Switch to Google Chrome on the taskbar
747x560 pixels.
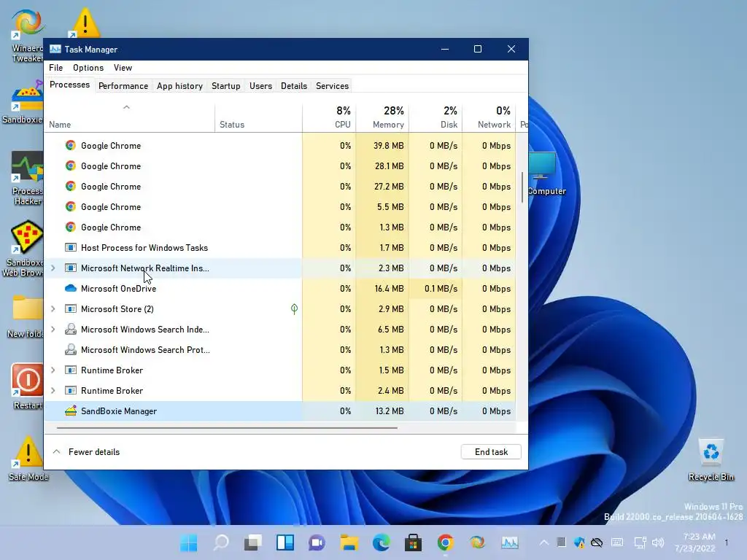pyautogui.click(x=446, y=542)
